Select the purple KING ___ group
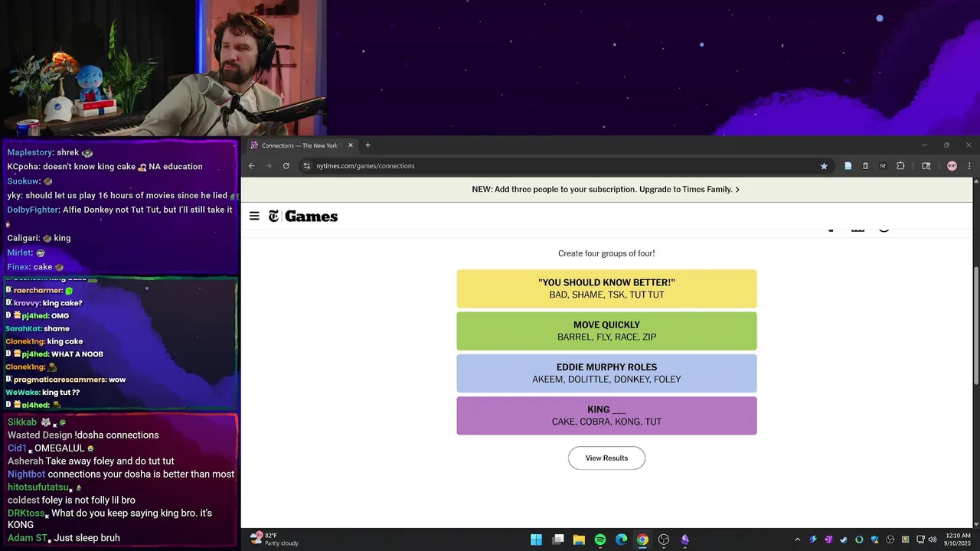 [x=606, y=416]
